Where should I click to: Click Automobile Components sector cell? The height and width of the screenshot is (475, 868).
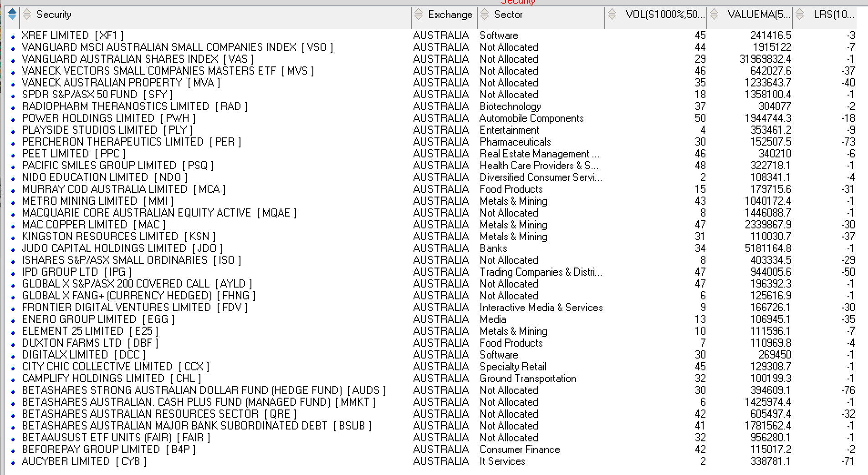[531, 118]
